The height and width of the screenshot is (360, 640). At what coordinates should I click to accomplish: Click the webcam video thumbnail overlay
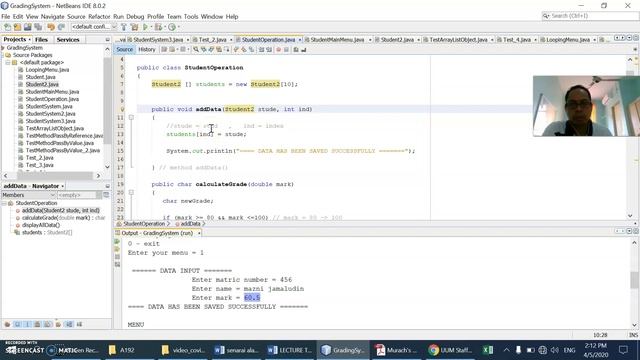coord(586,106)
